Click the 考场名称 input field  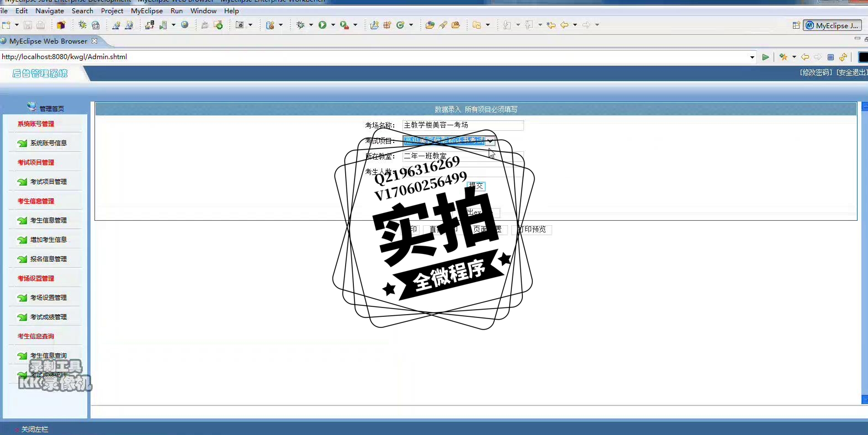463,125
